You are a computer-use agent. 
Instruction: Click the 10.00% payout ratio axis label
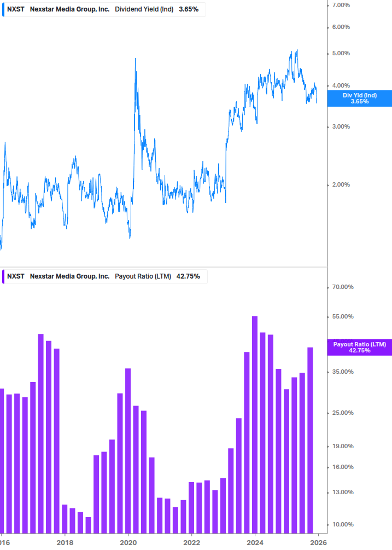[x=343, y=524]
